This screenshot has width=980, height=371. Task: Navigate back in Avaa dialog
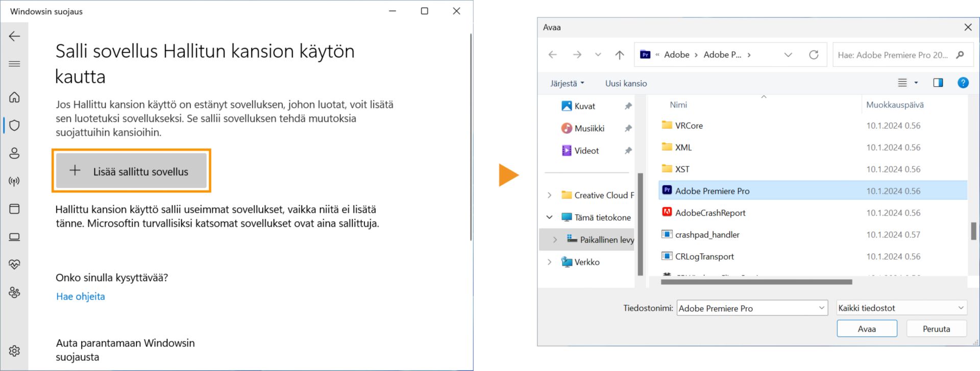[x=552, y=55]
